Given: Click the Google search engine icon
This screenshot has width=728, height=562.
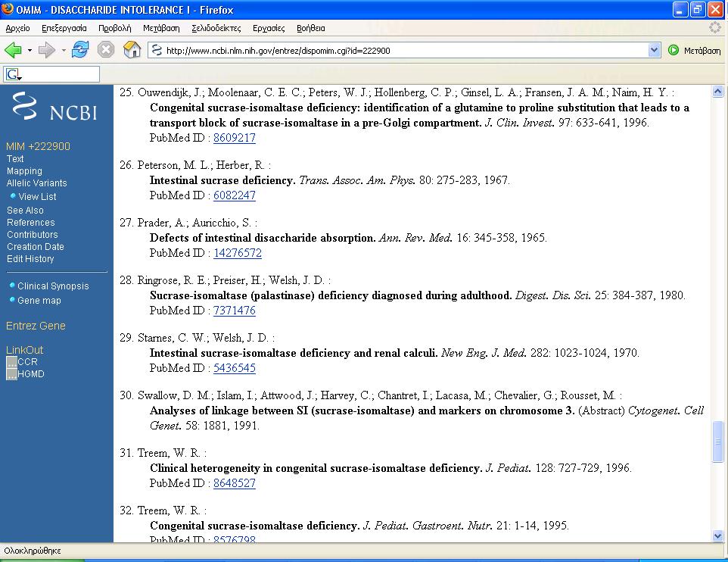Looking at the screenshot, I should (x=14, y=74).
